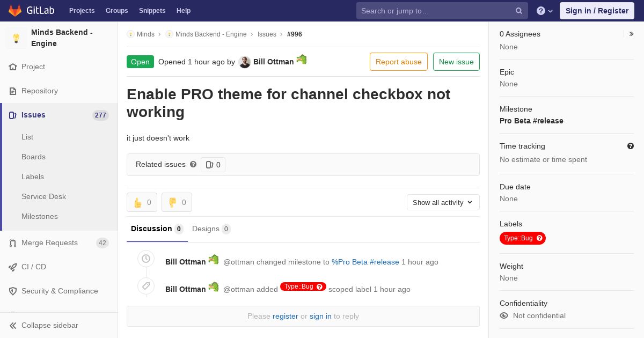The height and width of the screenshot is (338, 644).
Task: Click the CI / CD rocket icon
Action: [x=13, y=267]
